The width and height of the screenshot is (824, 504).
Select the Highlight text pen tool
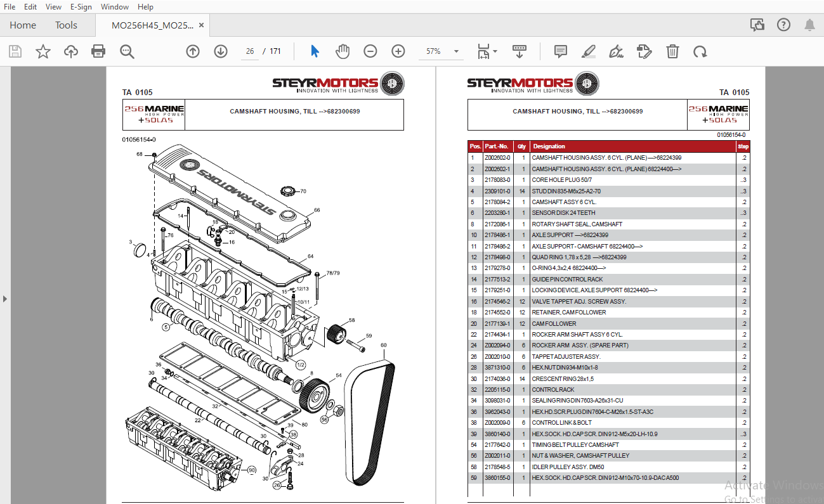[589, 51]
